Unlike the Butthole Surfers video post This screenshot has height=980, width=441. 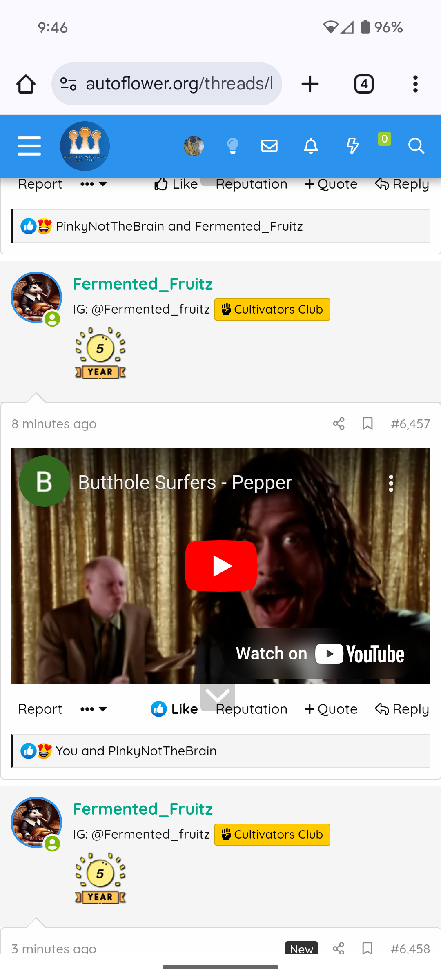point(174,709)
